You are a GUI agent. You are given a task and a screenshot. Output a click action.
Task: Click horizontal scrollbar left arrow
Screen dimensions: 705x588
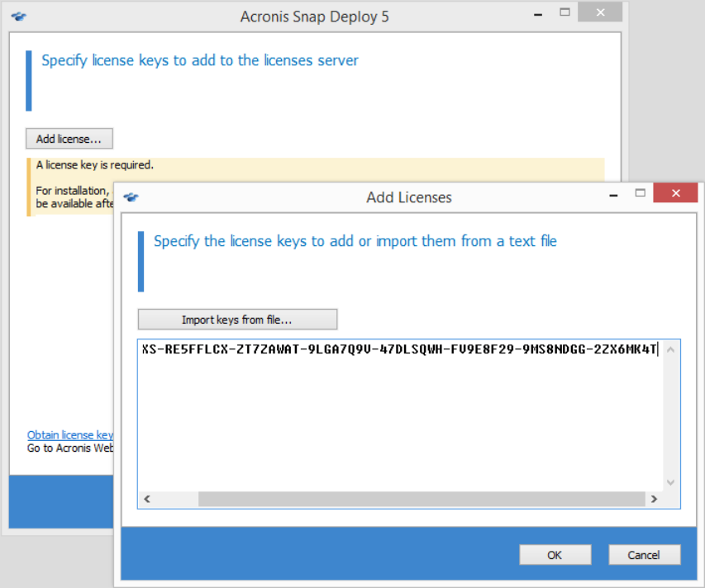click(147, 499)
